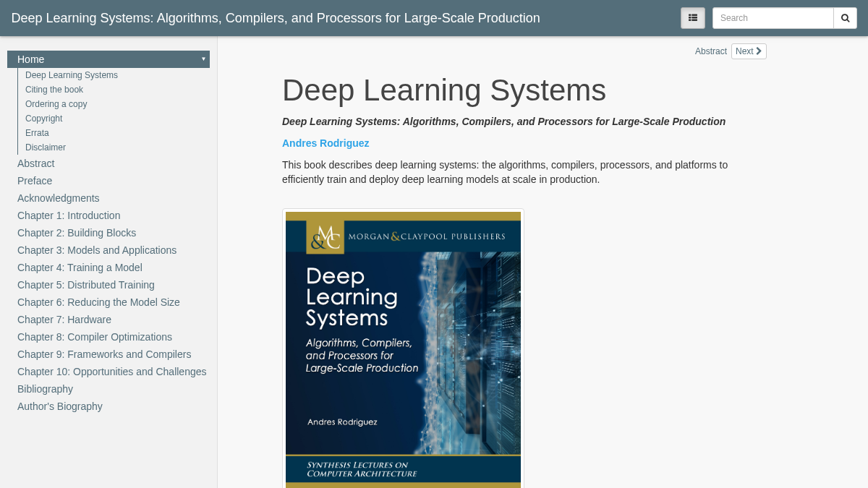
Task: Open the Abstract link beside Next
Action: tap(711, 51)
